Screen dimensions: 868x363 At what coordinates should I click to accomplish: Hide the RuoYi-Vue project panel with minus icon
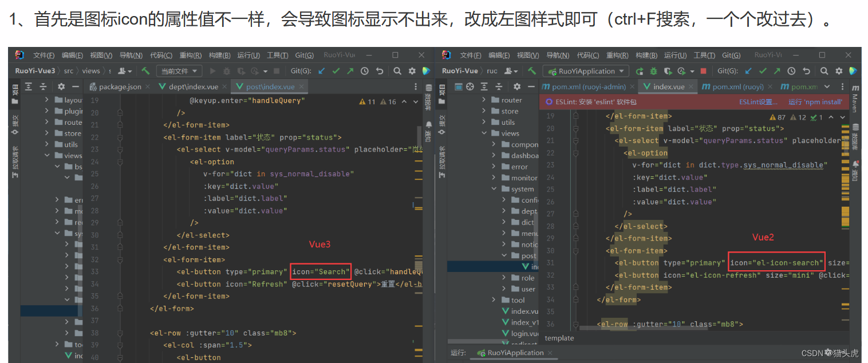point(530,86)
